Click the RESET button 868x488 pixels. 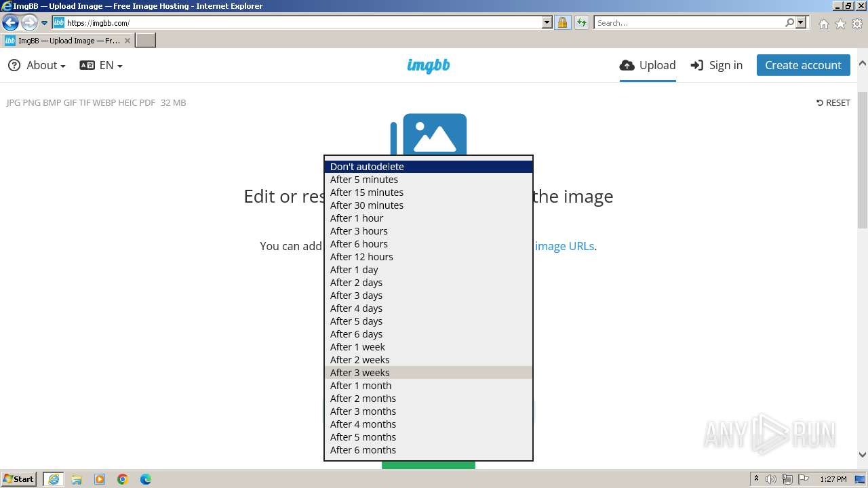click(x=833, y=102)
